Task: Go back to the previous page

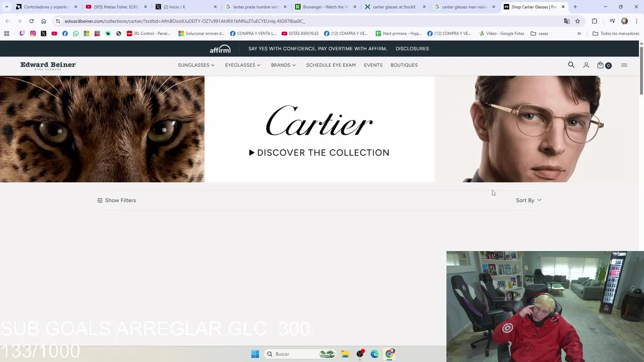Action: click(7, 21)
